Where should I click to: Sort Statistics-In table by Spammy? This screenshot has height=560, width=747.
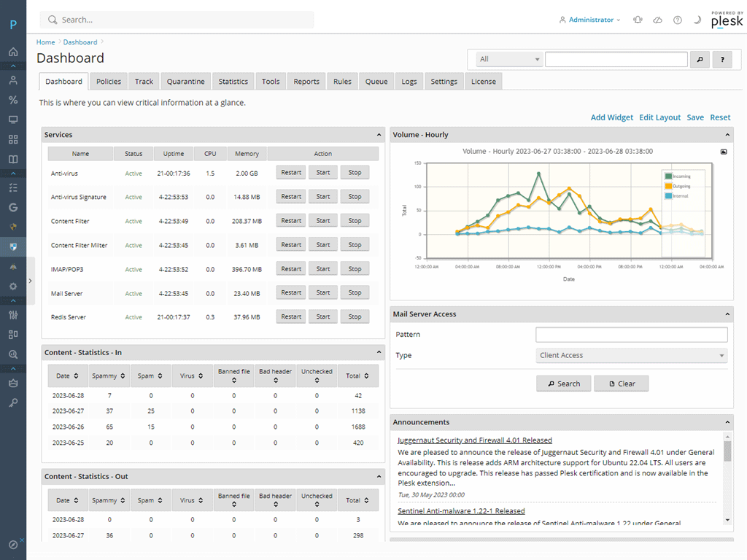pos(109,376)
